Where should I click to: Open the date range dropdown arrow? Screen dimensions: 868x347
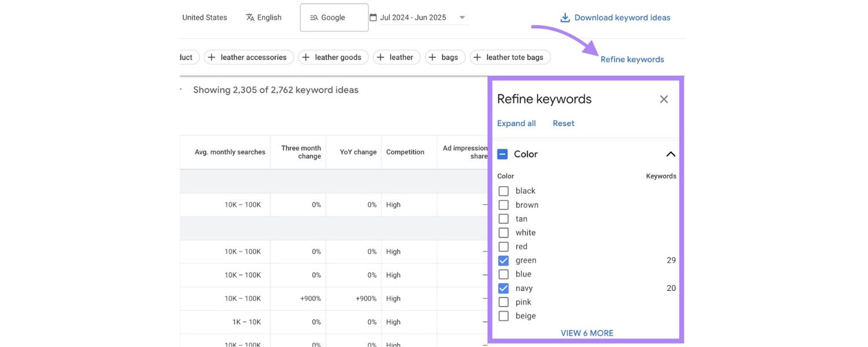[462, 17]
